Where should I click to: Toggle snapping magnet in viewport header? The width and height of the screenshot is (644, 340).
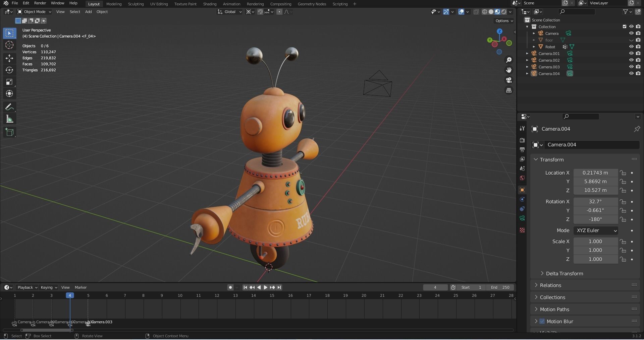(260, 12)
